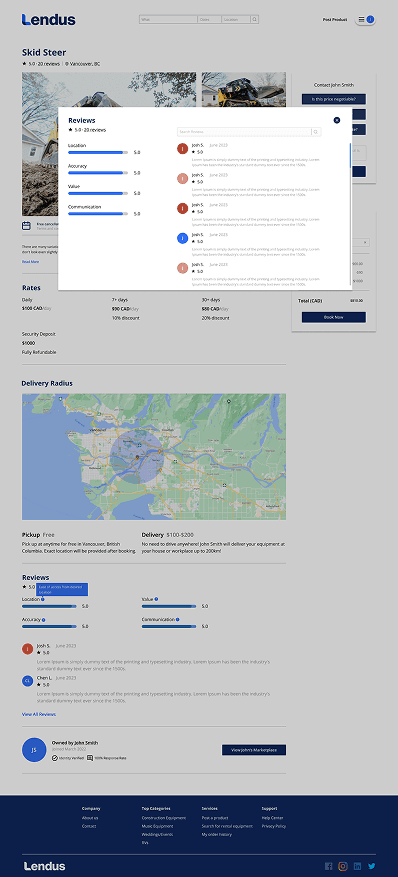398x877 pixels.
Task: Click the '$100 CAD/day' daily rate text
Action: point(37,309)
